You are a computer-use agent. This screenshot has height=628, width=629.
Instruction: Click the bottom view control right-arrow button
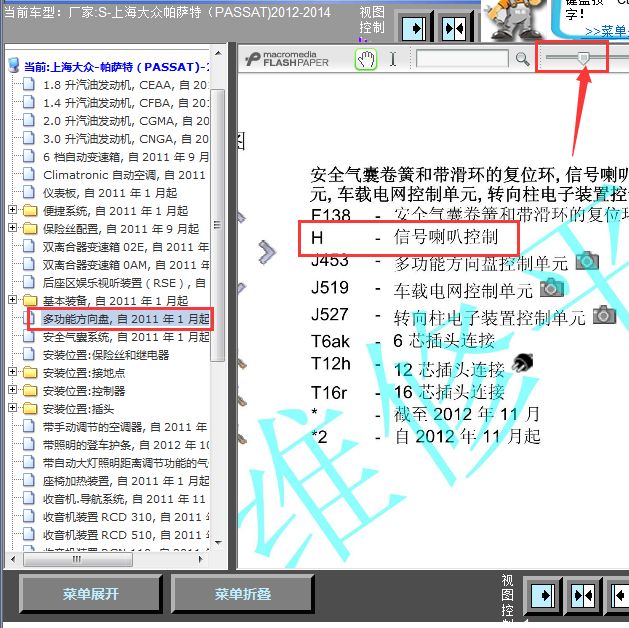point(543,596)
